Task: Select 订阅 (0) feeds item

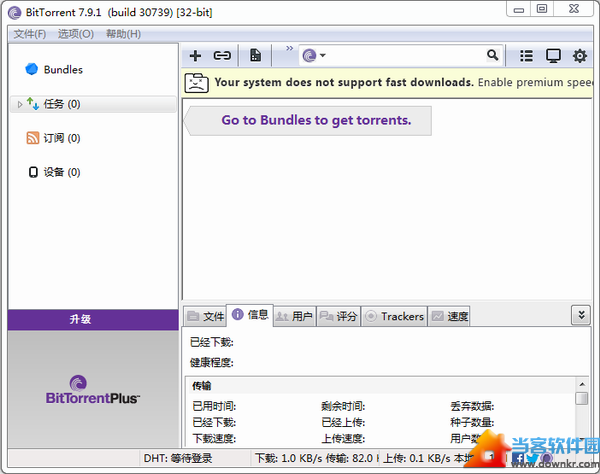Action: tap(62, 138)
